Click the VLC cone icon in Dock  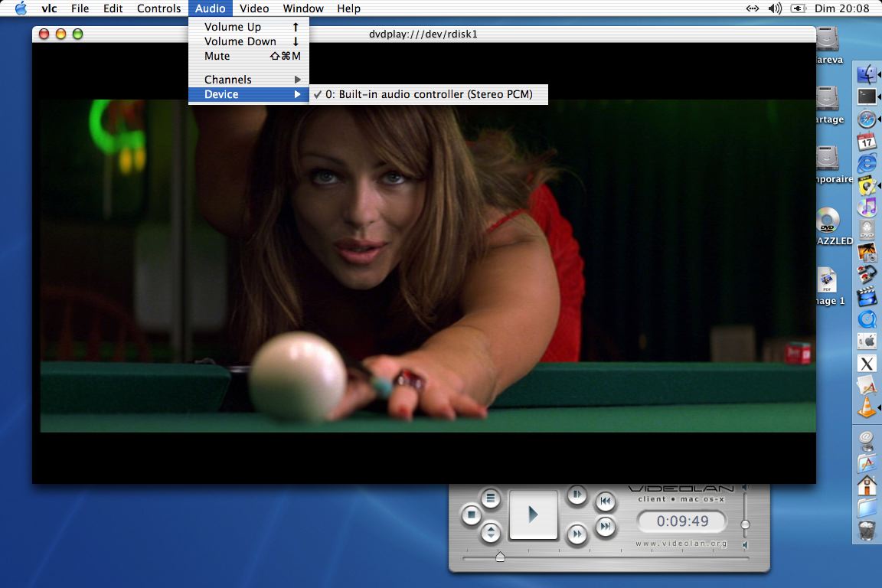866,408
